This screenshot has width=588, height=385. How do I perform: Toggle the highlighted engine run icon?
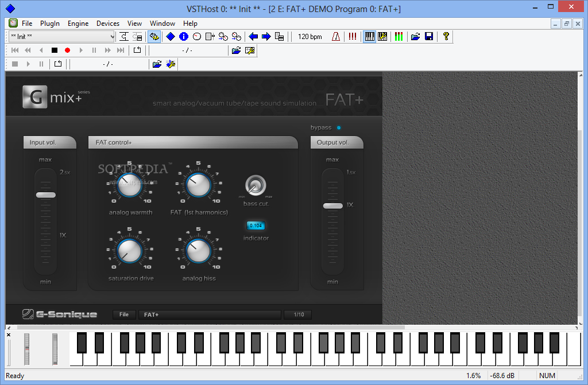tap(154, 36)
